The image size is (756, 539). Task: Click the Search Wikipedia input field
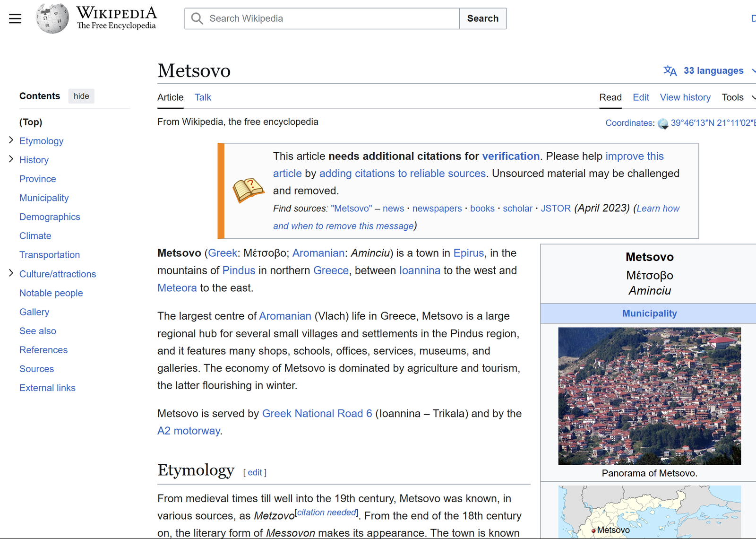[331, 18]
